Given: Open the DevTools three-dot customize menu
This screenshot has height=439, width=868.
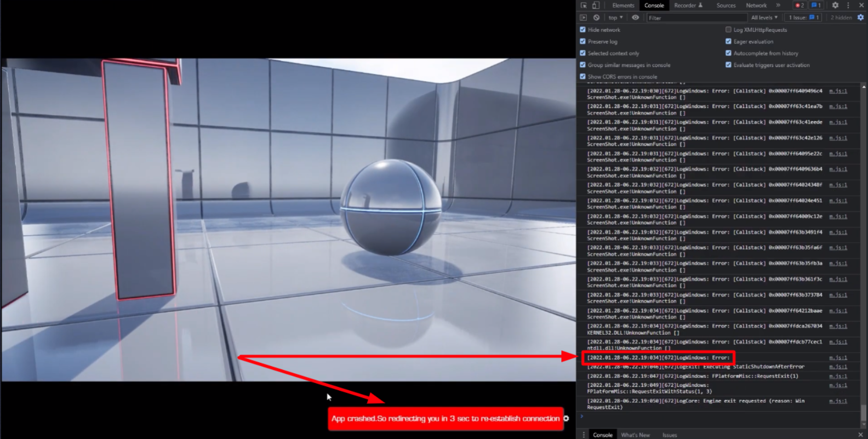Looking at the screenshot, I should (848, 5).
